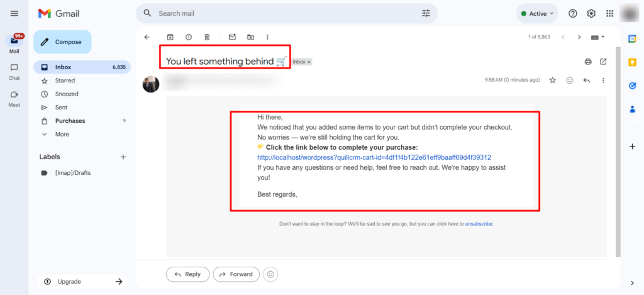
Task: Report spam with the exclamation icon
Action: coord(189,37)
